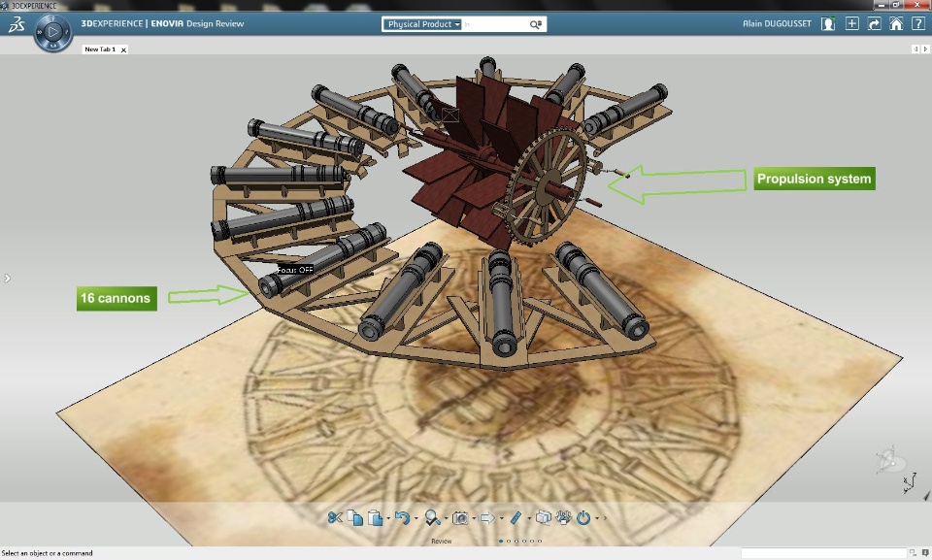Click the Alain DUGOUSSET user name
932x560 pixels.
pyautogui.click(x=777, y=24)
